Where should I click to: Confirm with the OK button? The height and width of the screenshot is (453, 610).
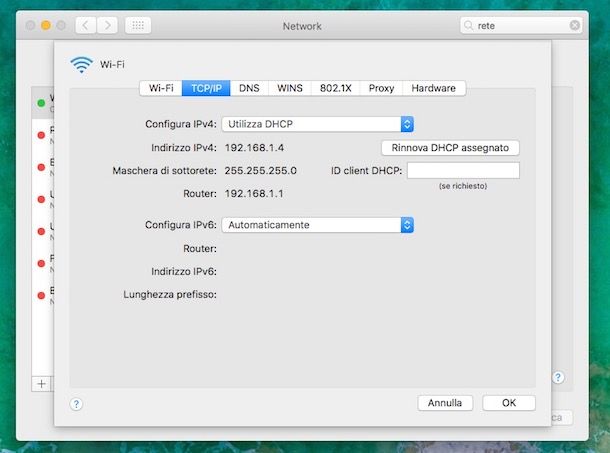tap(509, 403)
